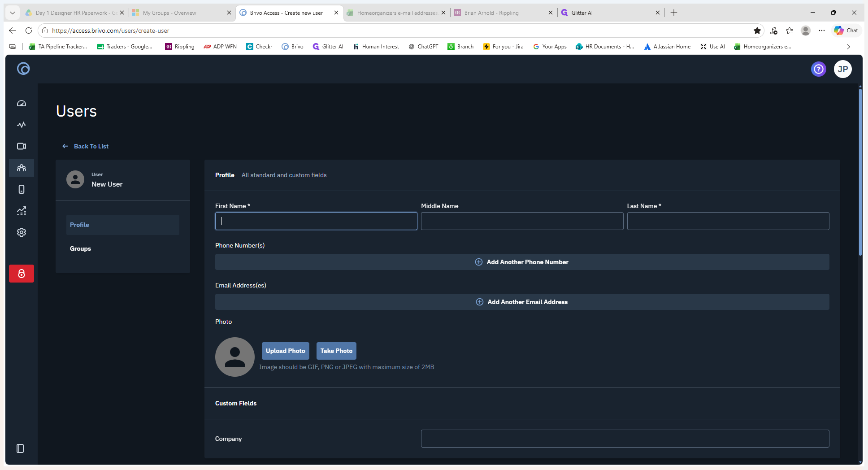Click the Brivo logo at top left

pyautogui.click(x=23, y=69)
